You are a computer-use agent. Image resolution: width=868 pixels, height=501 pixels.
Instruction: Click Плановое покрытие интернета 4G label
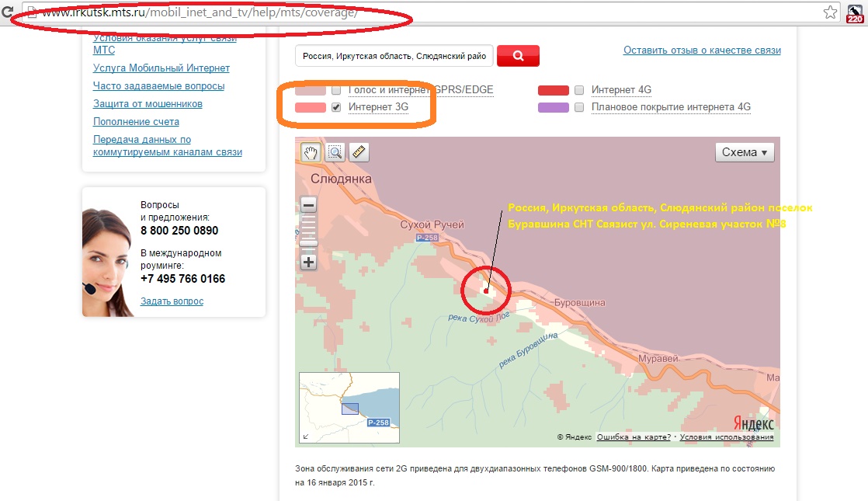pos(671,107)
